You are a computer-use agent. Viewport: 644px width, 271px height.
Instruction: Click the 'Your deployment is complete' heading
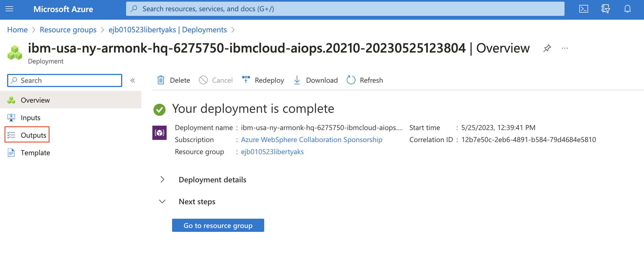coord(253,109)
